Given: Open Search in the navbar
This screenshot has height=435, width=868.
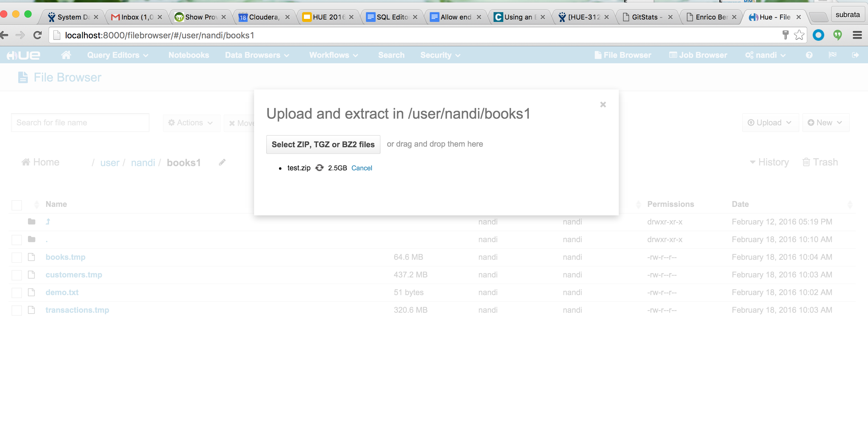Looking at the screenshot, I should tap(391, 55).
